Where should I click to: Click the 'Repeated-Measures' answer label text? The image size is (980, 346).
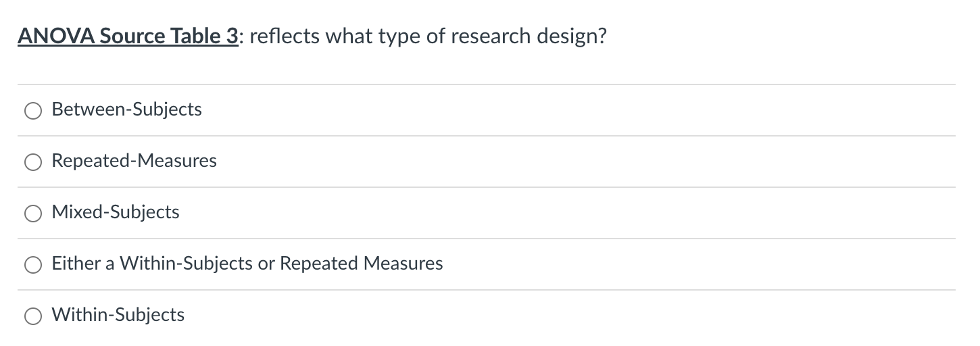134,161
